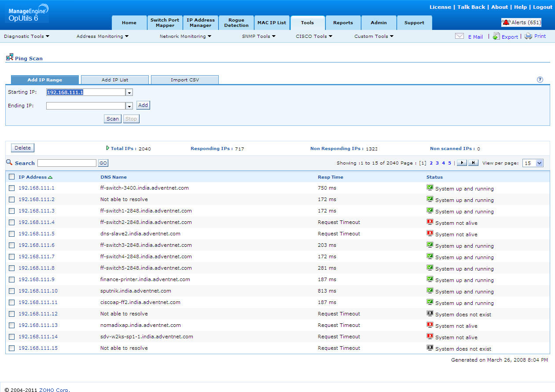Open the Diagnostic Tools menu
The height and width of the screenshot is (392, 555).
pos(26,37)
